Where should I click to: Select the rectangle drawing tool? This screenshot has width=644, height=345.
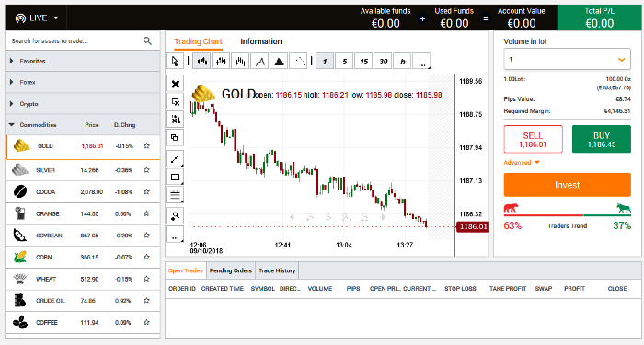(x=175, y=177)
